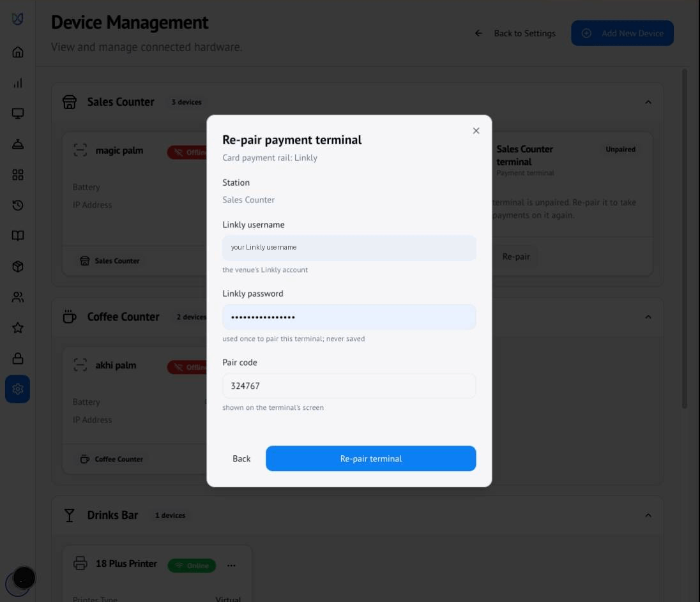Click the app logo at sidebar top

pos(17,19)
